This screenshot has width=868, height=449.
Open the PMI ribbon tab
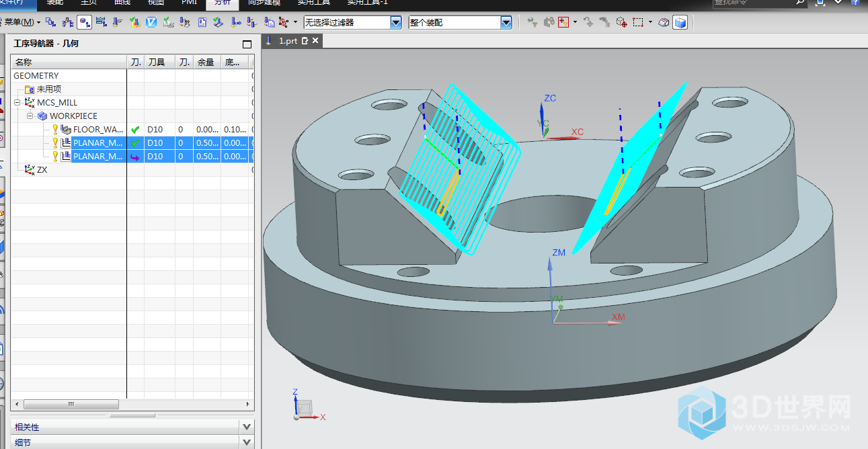(x=189, y=3)
